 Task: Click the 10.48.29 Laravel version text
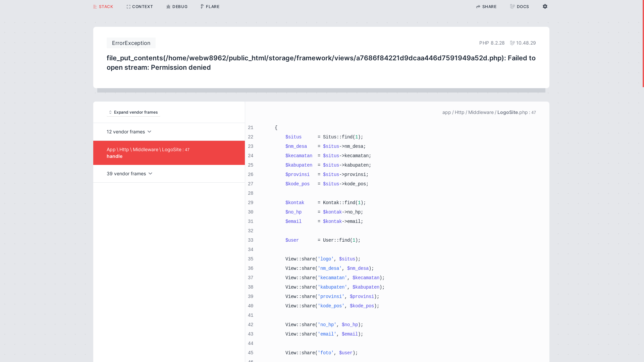coord(526,43)
